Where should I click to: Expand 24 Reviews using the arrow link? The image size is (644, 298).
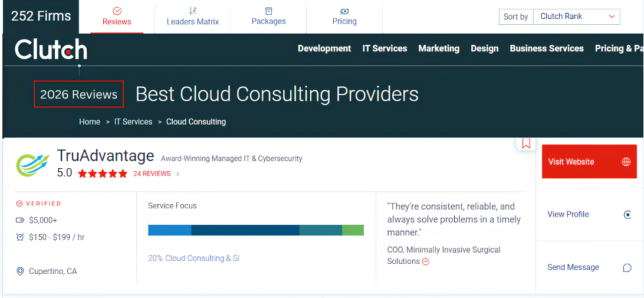[178, 174]
